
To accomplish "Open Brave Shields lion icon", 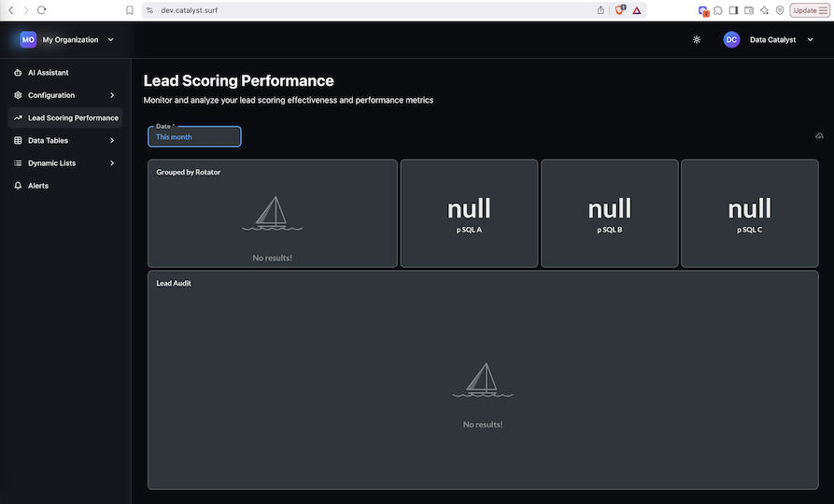I will coord(619,10).
